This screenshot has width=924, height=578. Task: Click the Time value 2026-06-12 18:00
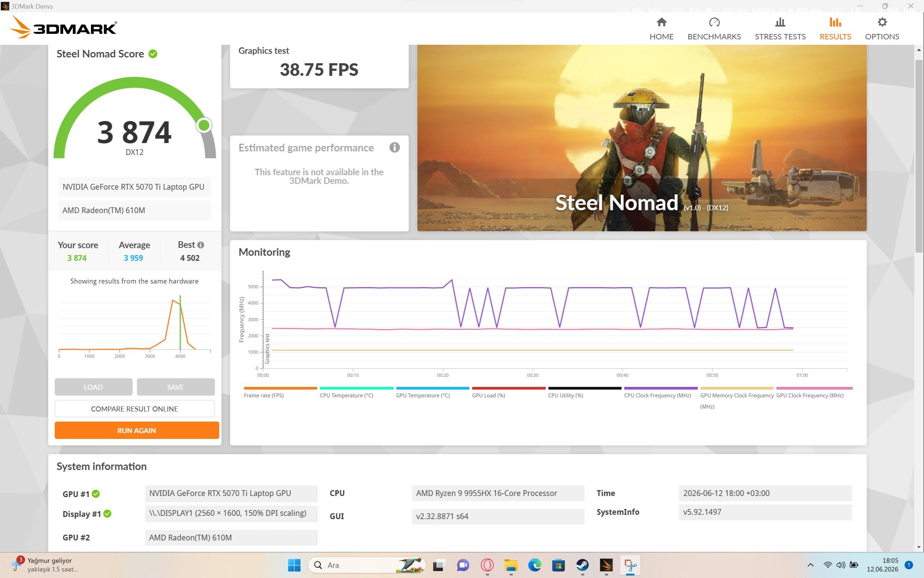(x=765, y=493)
